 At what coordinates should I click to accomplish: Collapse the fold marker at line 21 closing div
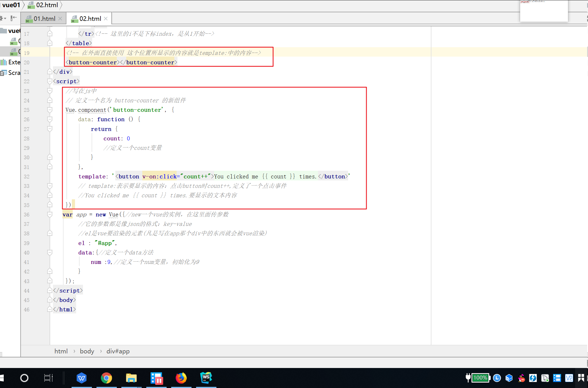[x=50, y=72]
